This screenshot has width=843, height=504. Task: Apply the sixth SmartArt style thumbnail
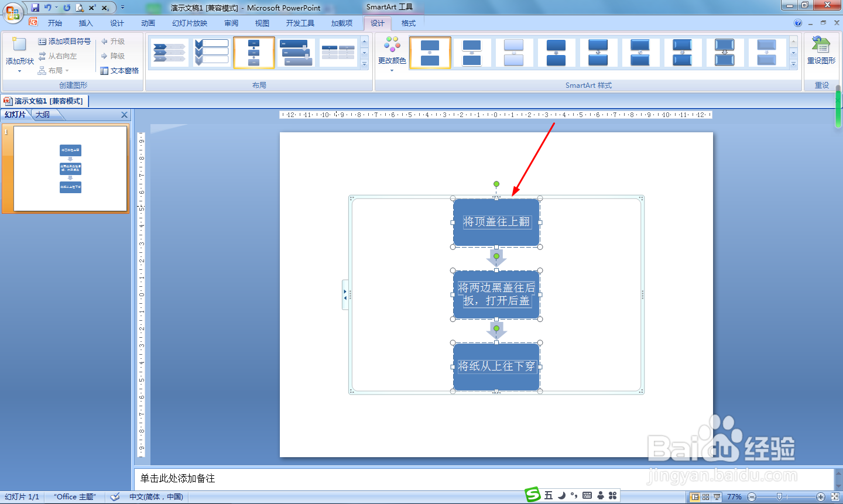[x=640, y=53]
